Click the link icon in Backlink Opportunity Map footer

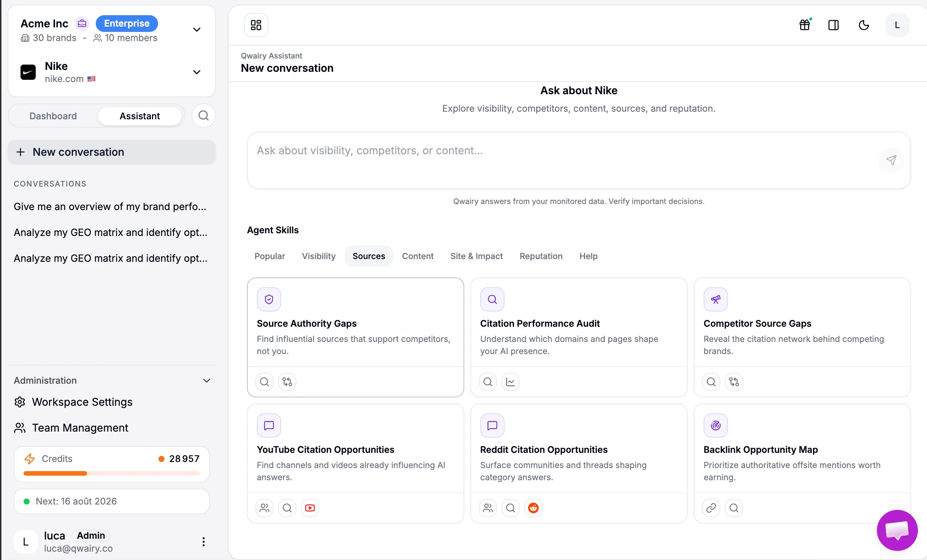[x=711, y=508]
